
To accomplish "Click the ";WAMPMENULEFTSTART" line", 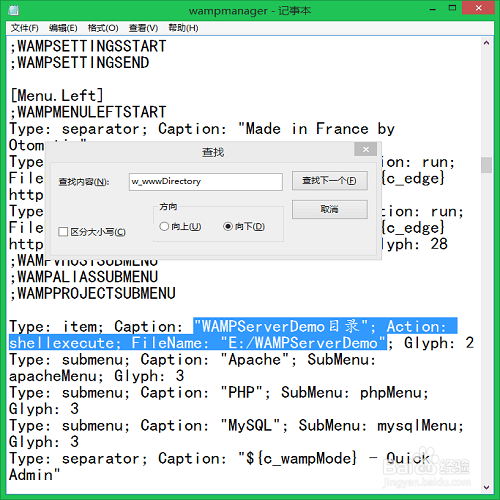I will click(x=88, y=112).
